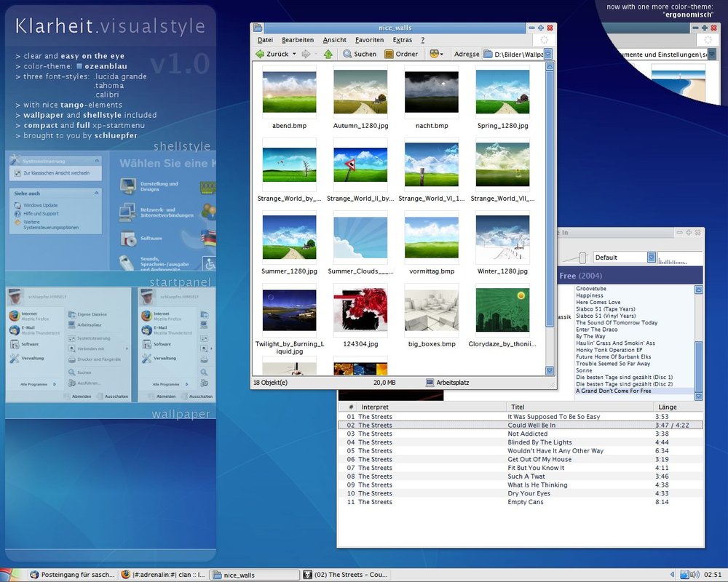Click the views smiley icon in toolbar
Screen dimensions: 728x582
tap(435, 54)
